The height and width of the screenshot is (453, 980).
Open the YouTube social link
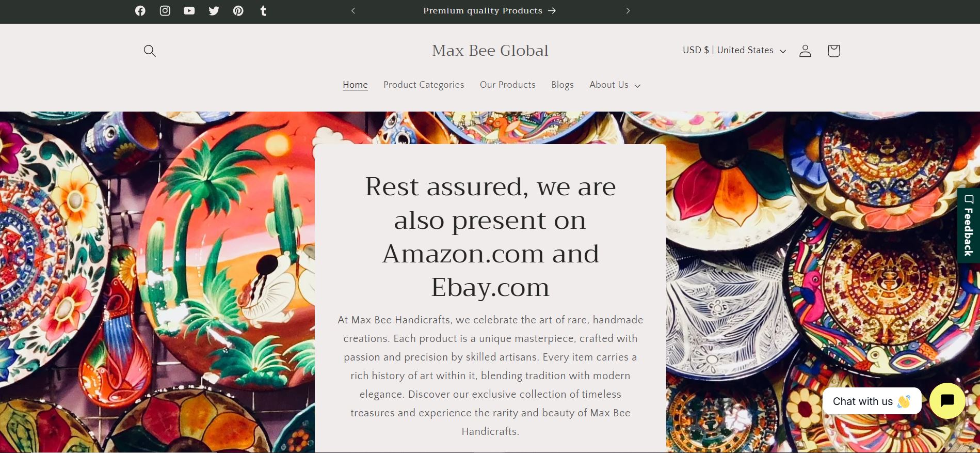point(189,11)
